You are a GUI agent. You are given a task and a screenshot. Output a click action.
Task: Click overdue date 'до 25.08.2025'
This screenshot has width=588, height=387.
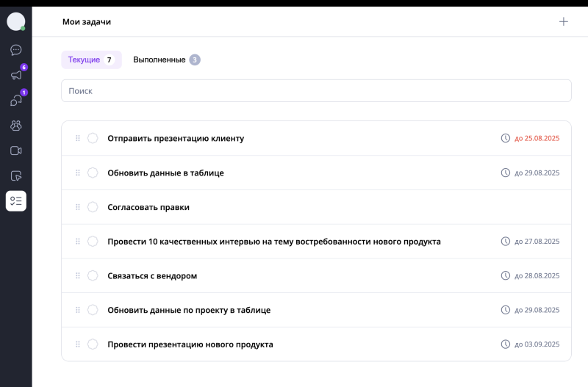pos(537,138)
